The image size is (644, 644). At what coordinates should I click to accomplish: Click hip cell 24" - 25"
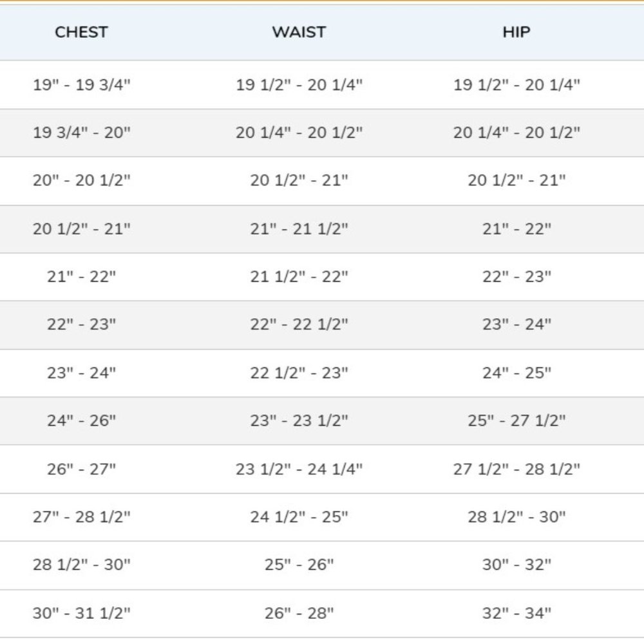point(516,373)
